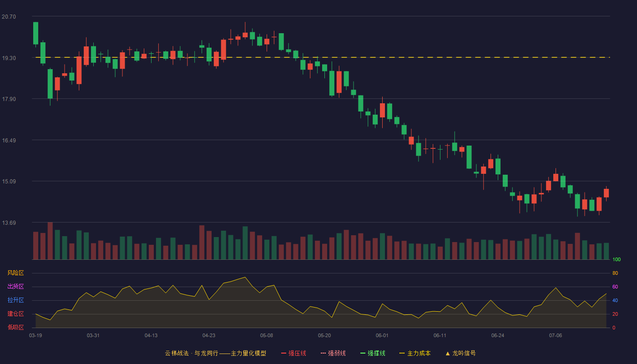
Task: Click the 云梯战法 主力量化模型 title text
Action: point(215,353)
